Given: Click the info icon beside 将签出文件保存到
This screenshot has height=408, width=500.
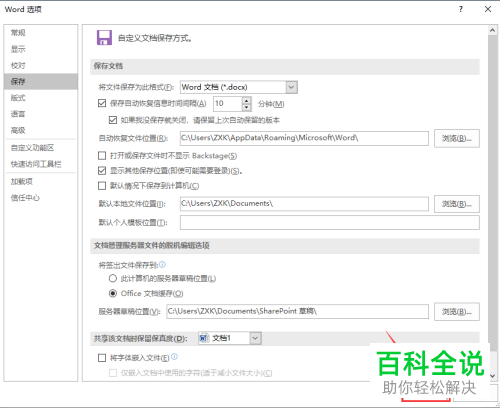Looking at the screenshot, I should click(162, 265).
